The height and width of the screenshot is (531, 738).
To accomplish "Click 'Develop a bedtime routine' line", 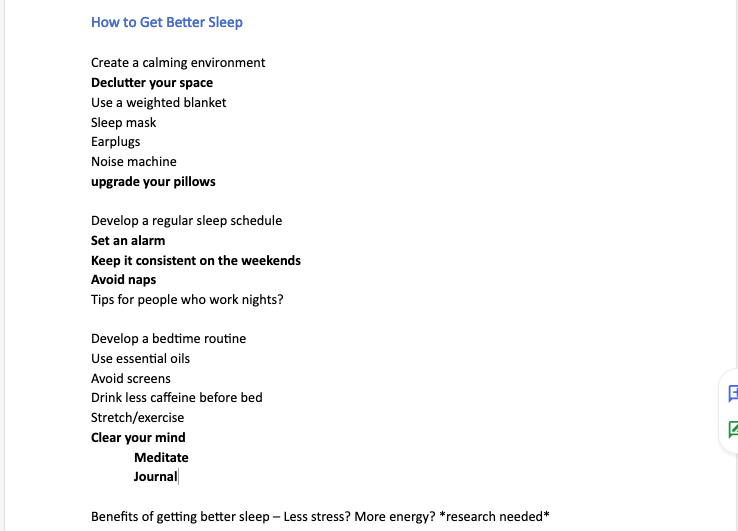I will point(168,339).
